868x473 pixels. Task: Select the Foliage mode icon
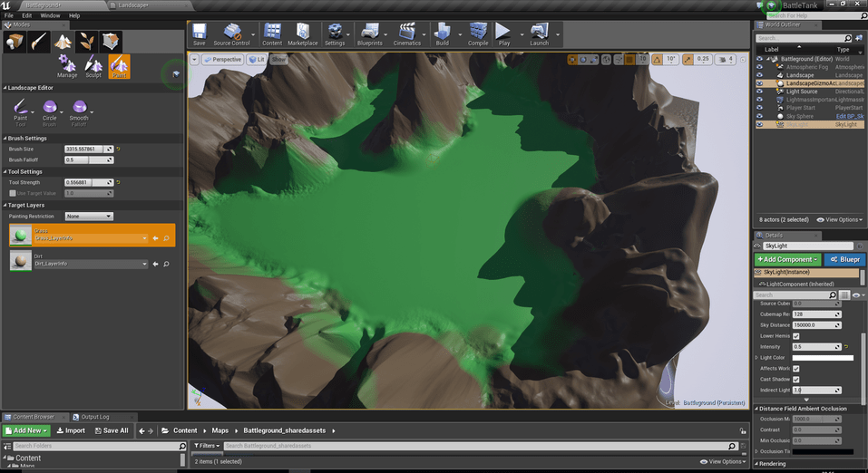[x=86, y=42]
